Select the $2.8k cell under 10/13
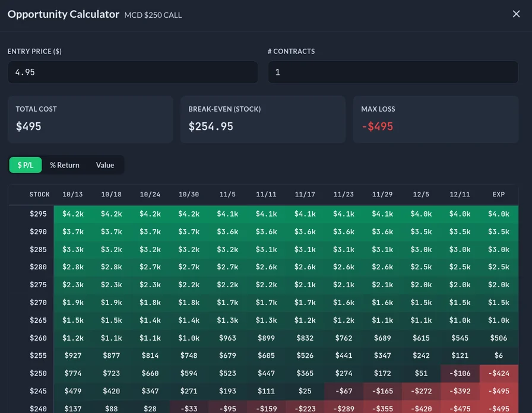Screen dimensions: 532x413 coord(73,267)
